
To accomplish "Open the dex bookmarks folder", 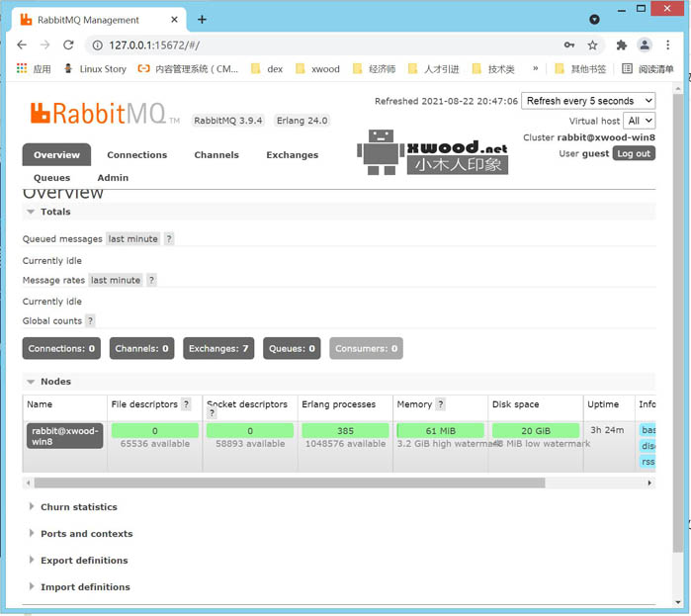I will tap(267, 69).
